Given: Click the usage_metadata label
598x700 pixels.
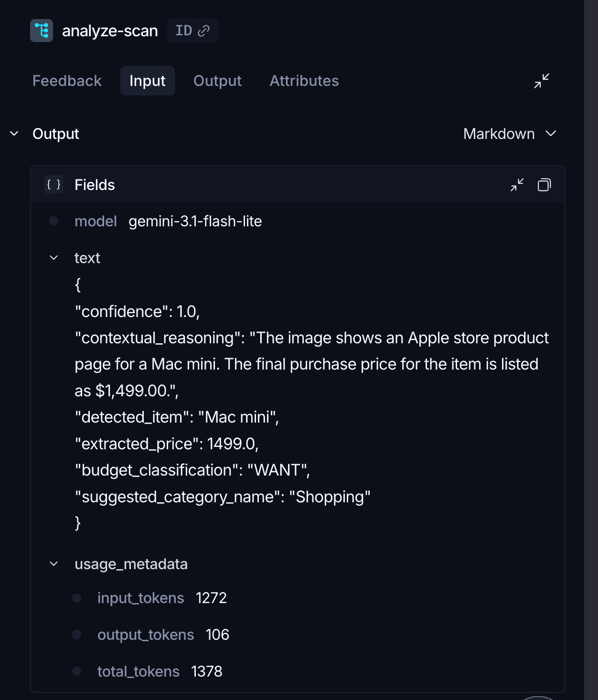Looking at the screenshot, I should coord(131,564).
